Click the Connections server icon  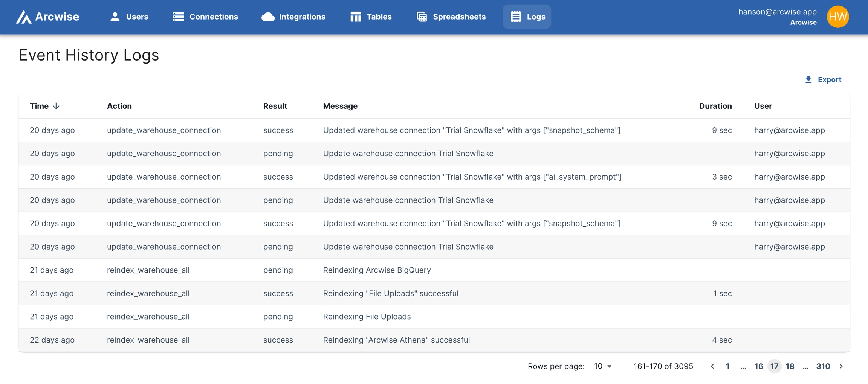[x=178, y=17]
